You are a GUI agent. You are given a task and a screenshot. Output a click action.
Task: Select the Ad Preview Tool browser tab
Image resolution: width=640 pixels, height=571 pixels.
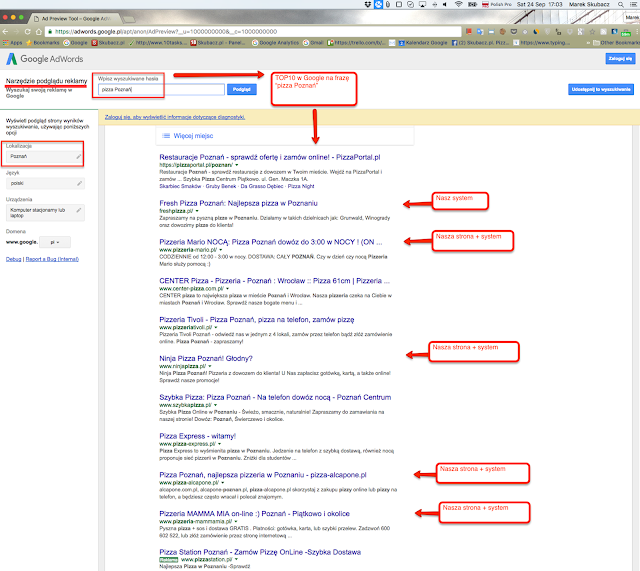tap(76, 18)
